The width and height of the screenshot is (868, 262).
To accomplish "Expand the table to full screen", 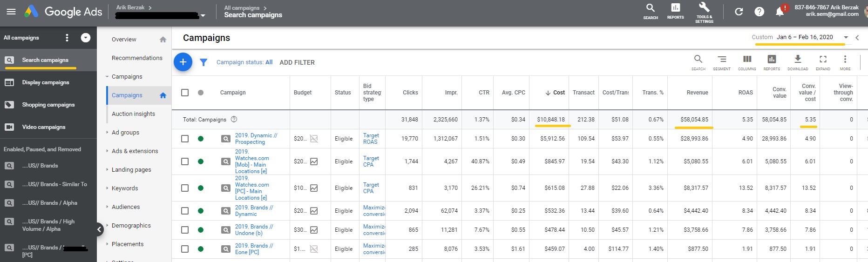I will [x=823, y=62].
